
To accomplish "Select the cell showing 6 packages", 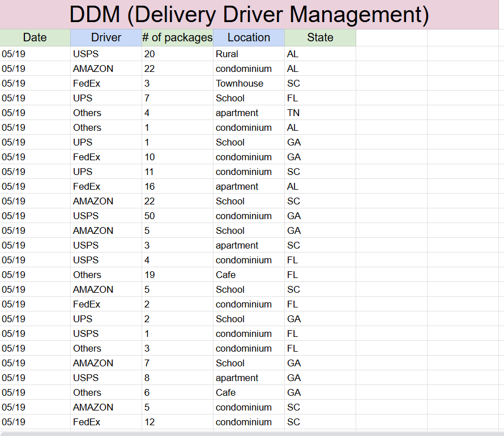I will tap(177, 392).
